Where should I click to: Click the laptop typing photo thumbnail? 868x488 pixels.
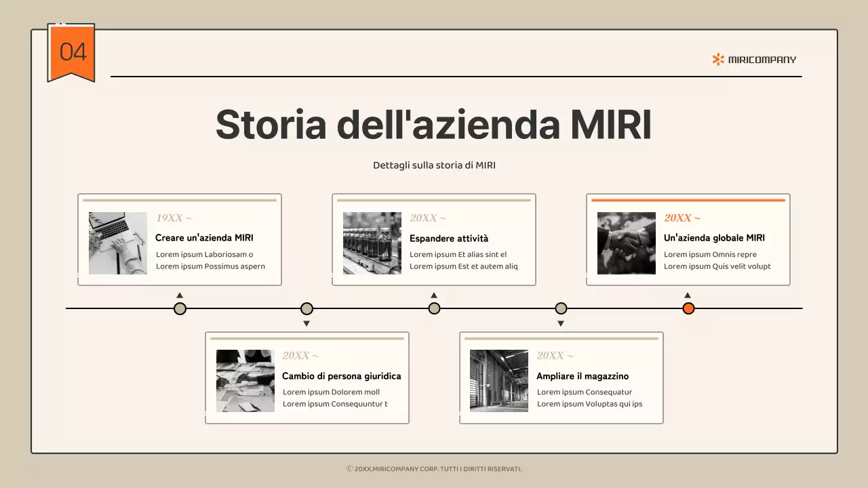coord(117,243)
